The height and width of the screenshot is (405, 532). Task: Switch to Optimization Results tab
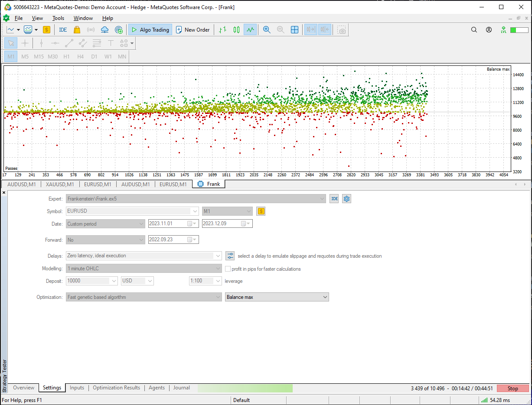coord(116,388)
